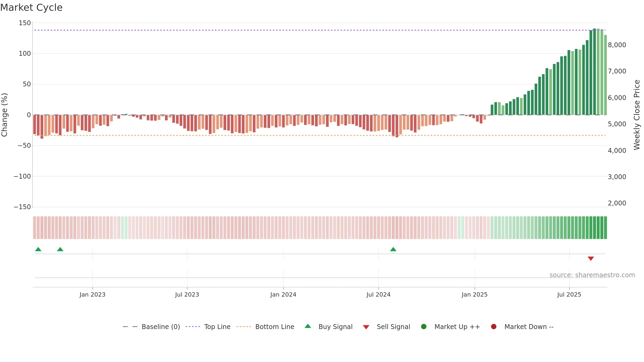Click the red Market Down circle icon

(493, 327)
